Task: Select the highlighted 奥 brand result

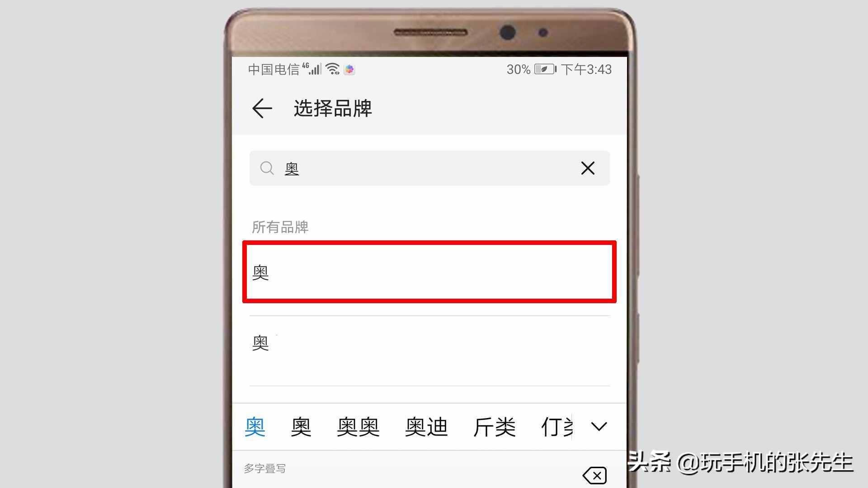Action: pyautogui.click(x=429, y=272)
